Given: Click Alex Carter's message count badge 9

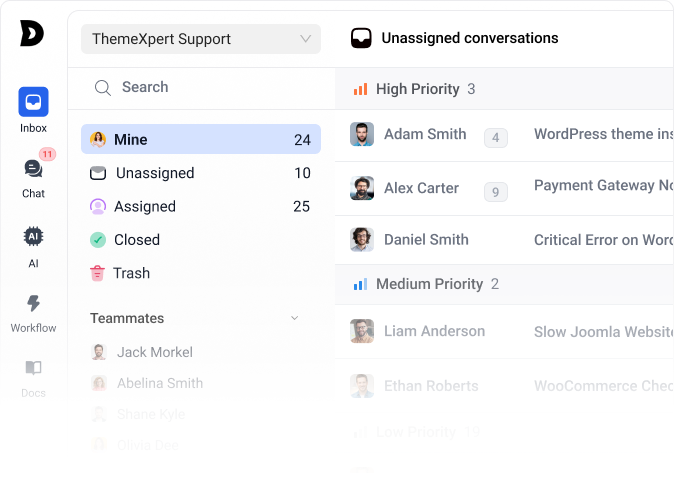Looking at the screenshot, I should click(496, 192).
